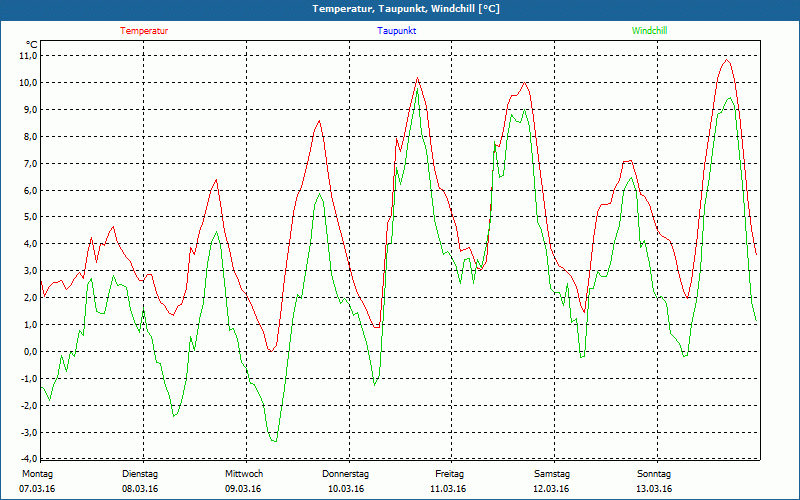Click the red Temperatur legend label
Viewport: 800px width, 500px height.
[144, 31]
